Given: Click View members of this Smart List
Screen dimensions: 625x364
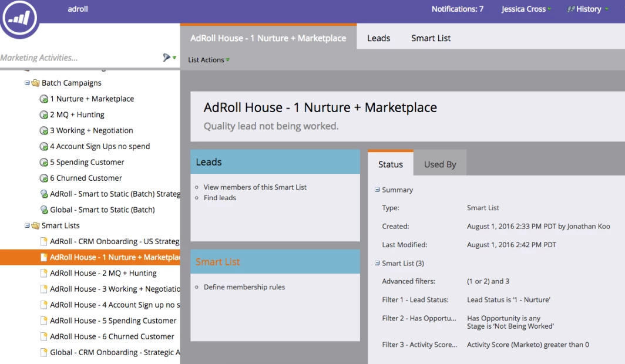Looking at the screenshot, I should (255, 187).
